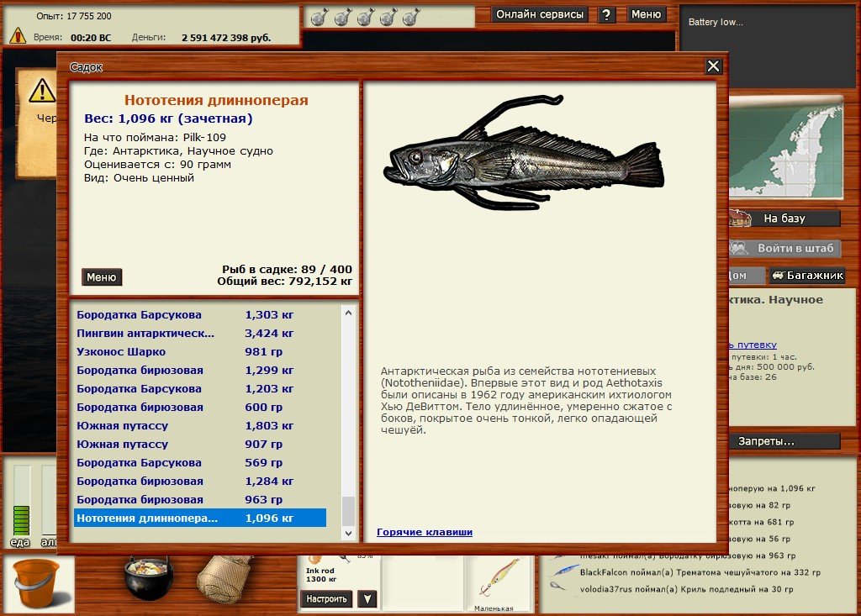Open the Онлайн сервисы menu
This screenshot has width=861, height=616.
click(540, 15)
